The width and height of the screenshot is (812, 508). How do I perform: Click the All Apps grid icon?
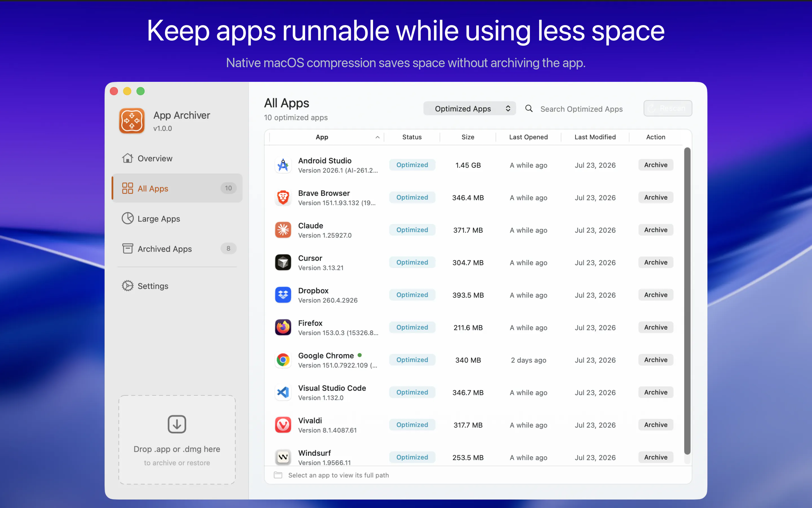(127, 188)
